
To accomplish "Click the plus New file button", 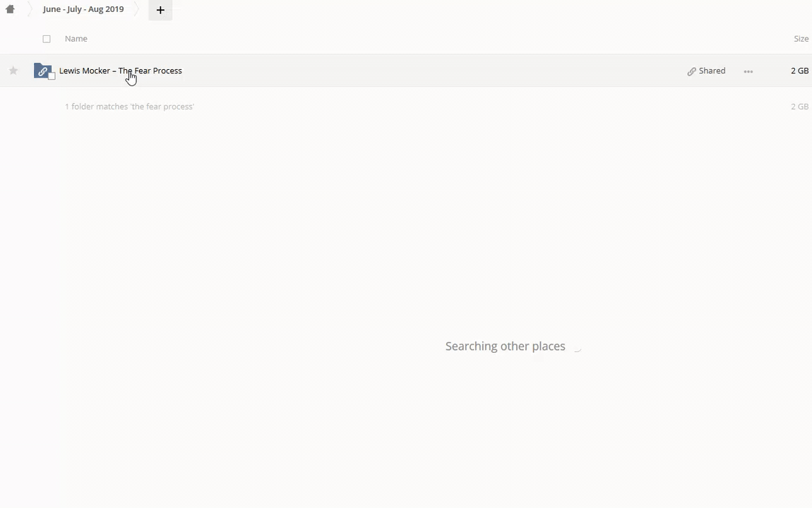I will tap(160, 10).
